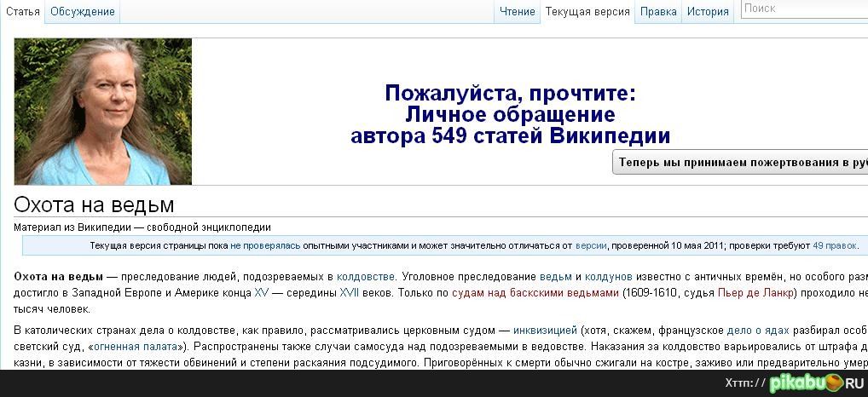Open the reviewed 'версии' link
The width and height of the screenshot is (868, 397).
591,245
